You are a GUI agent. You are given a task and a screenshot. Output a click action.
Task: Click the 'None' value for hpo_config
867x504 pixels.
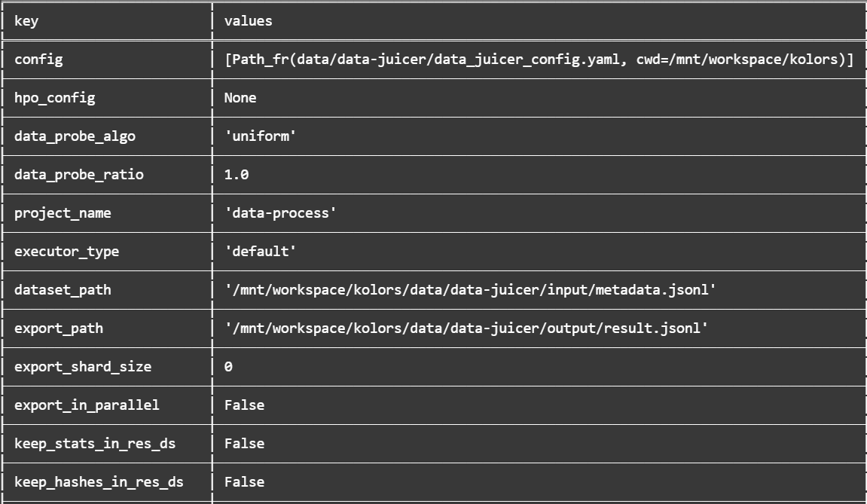tap(240, 98)
